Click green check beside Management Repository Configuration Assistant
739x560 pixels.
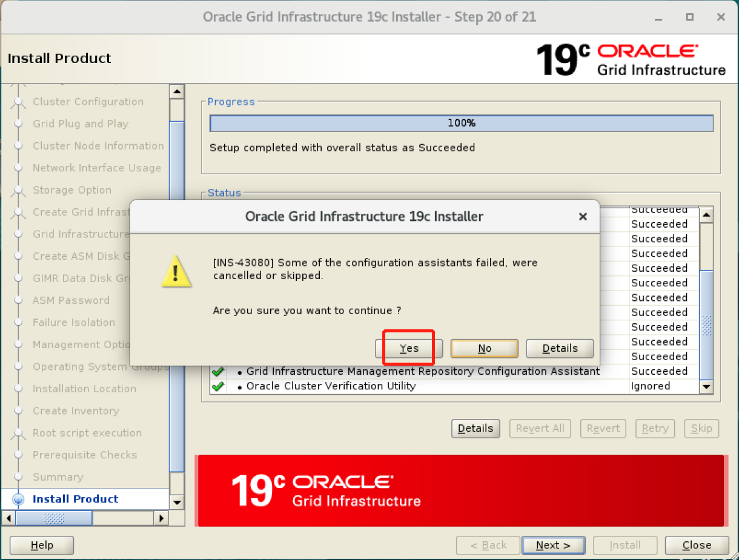pos(218,371)
